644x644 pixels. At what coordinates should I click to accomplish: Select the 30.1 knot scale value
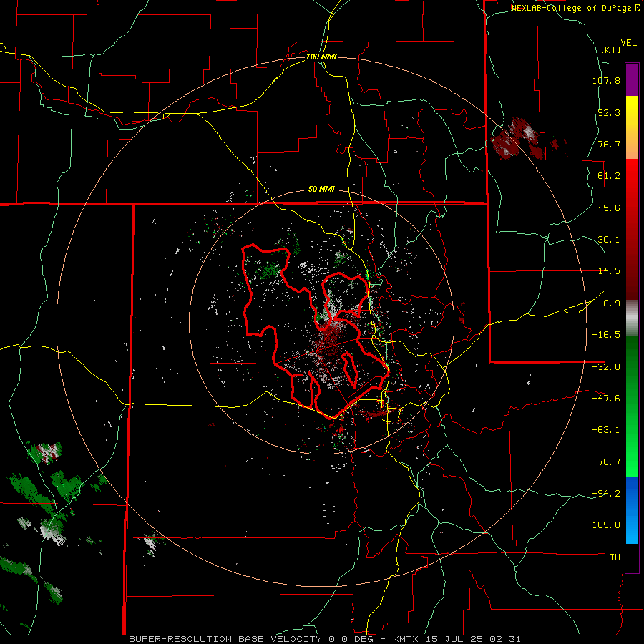pos(609,240)
